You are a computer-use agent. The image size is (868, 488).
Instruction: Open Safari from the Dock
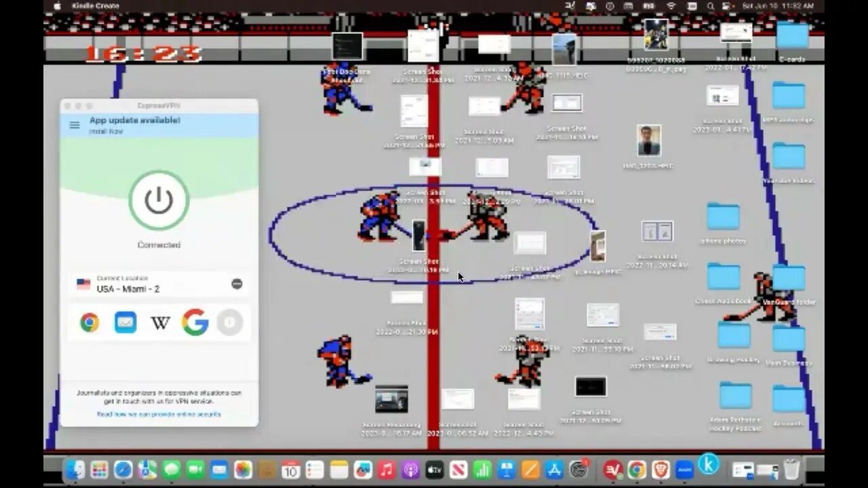pos(123,470)
